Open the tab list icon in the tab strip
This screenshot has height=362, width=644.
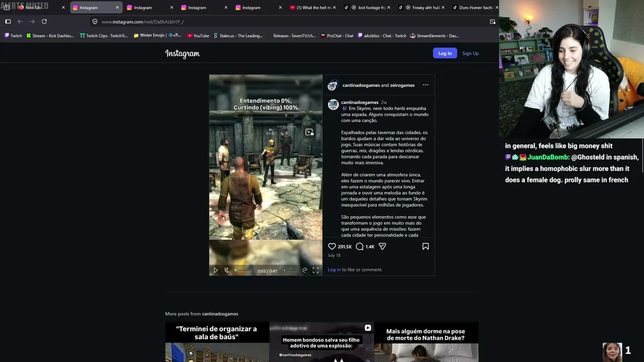[7, 8]
